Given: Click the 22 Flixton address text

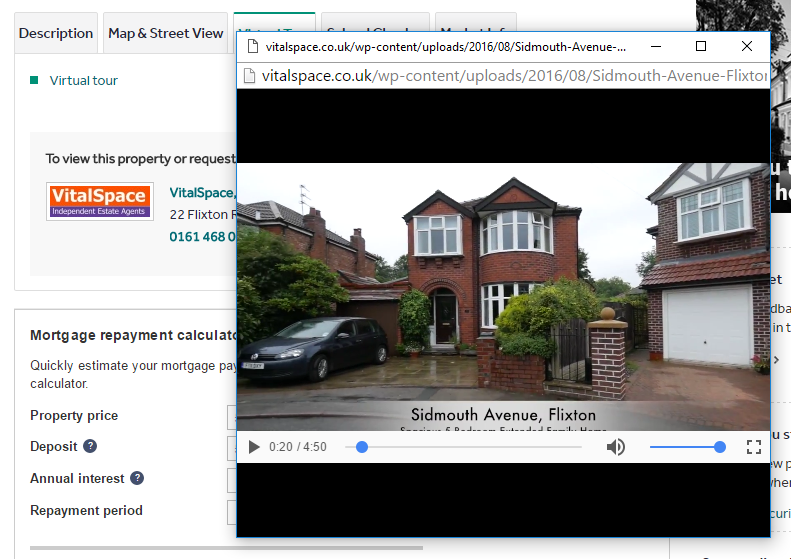Looking at the screenshot, I should click(x=202, y=215).
